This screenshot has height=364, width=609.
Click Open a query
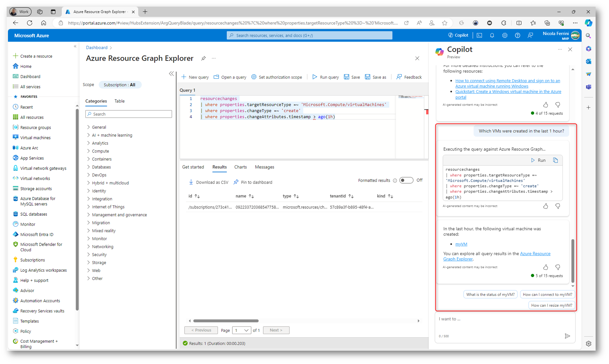(230, 77)
